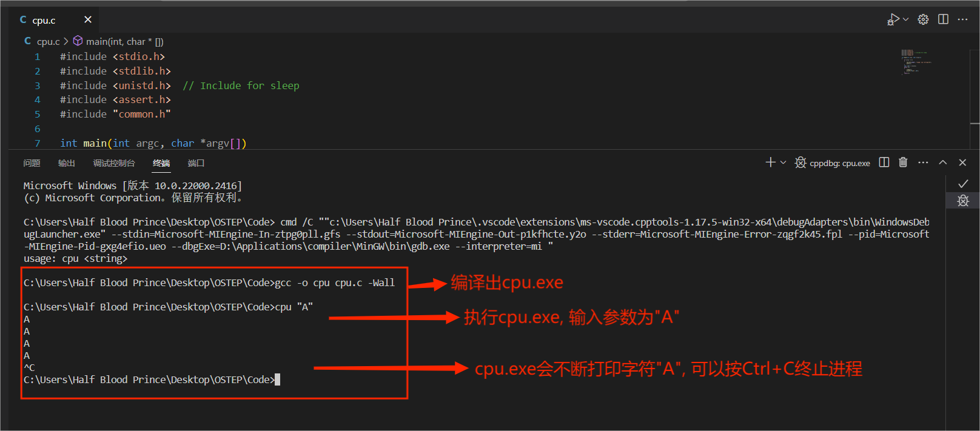This screenshot has width=980, height=431.
Task: Click cpu.c in the breadcrumb
Action: pyautogui.click(x=48, y=41)
